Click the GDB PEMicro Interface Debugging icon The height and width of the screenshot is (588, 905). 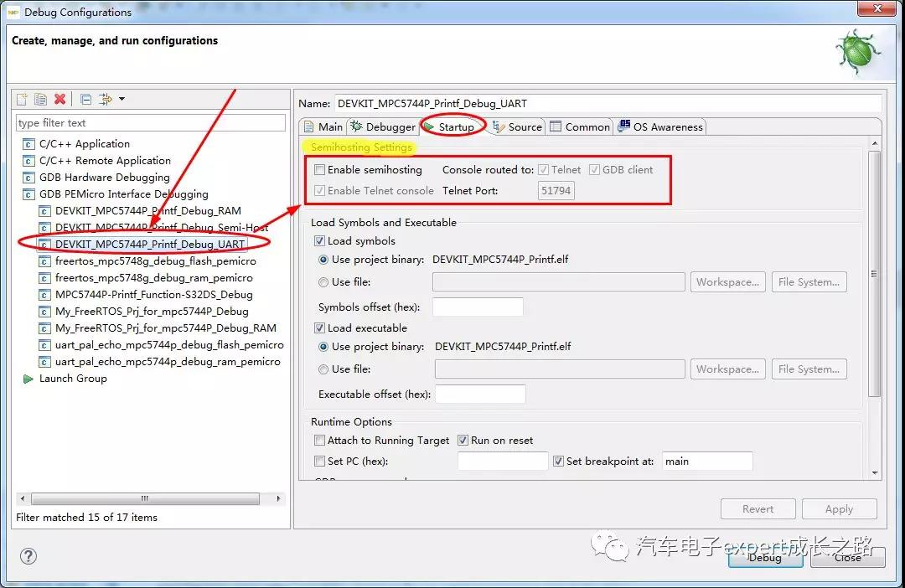pyautogui.click(x=28, y=194)
